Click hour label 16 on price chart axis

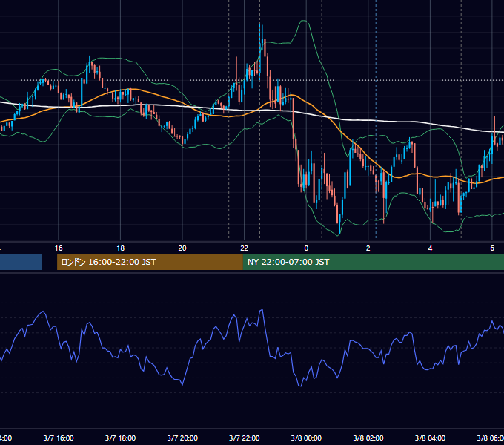click(59, 248)
